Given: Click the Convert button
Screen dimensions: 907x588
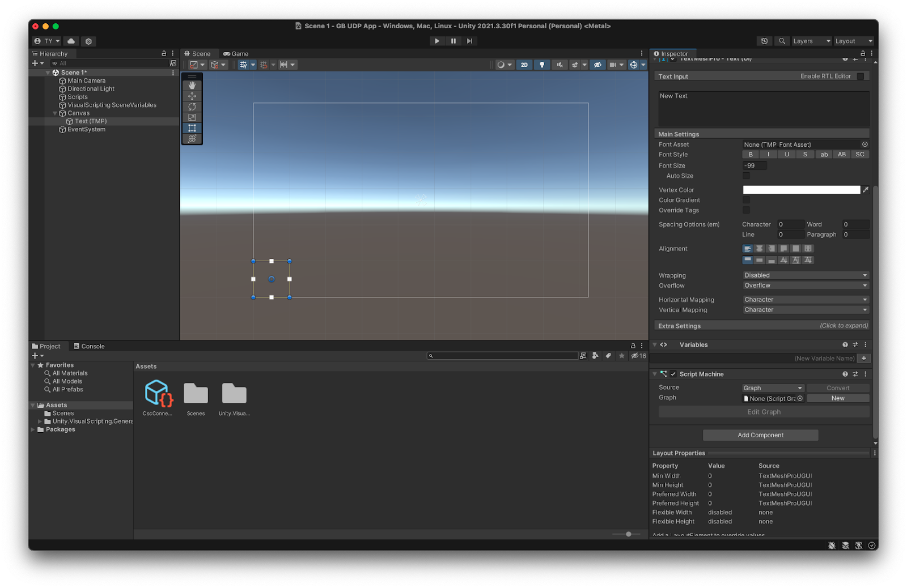Looking at the screenshot, I should [x=838, y=388].
